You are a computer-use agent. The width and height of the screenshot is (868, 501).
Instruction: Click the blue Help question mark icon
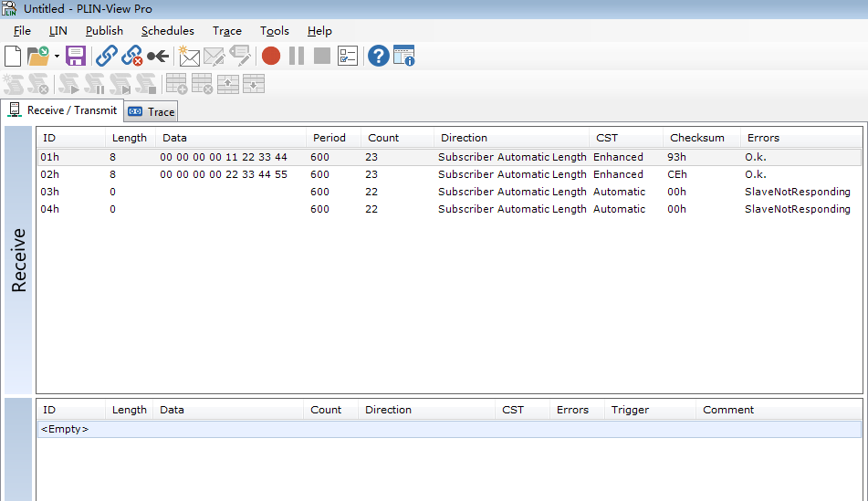(378, 57)
